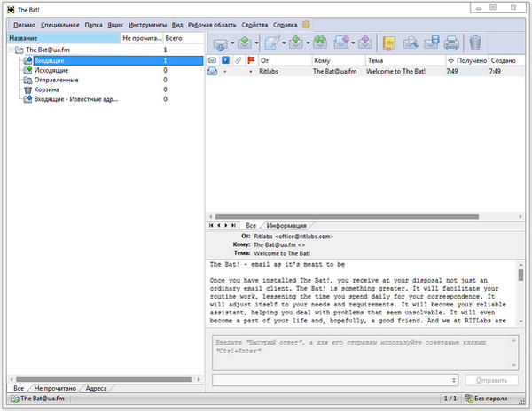Click the Без пароля lock icon in status bar

(x=469, y=399)
